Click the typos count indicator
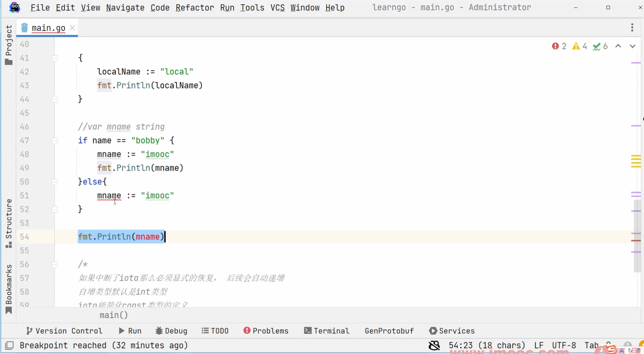Viewport: 644px width, 354px height. pos(600,46)
